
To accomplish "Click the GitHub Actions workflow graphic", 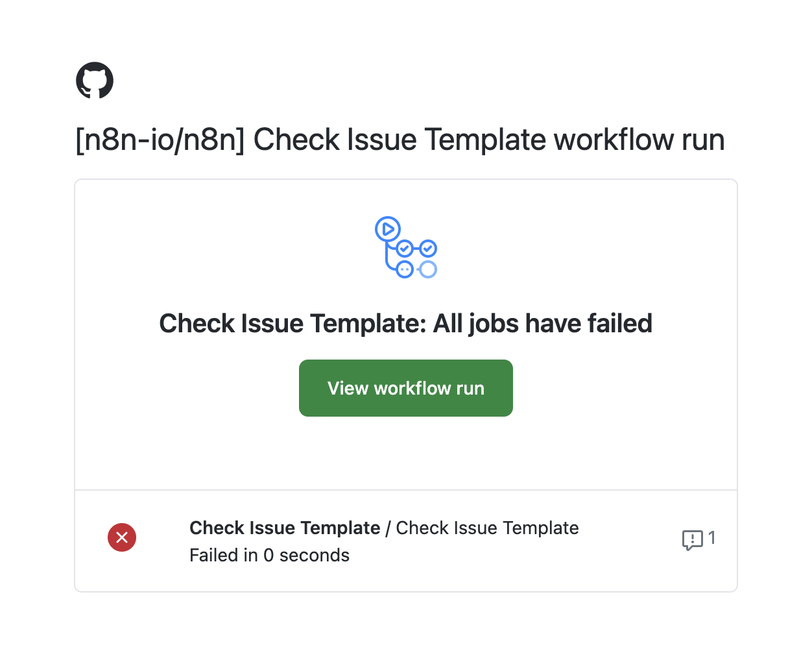I will (406, 247).
